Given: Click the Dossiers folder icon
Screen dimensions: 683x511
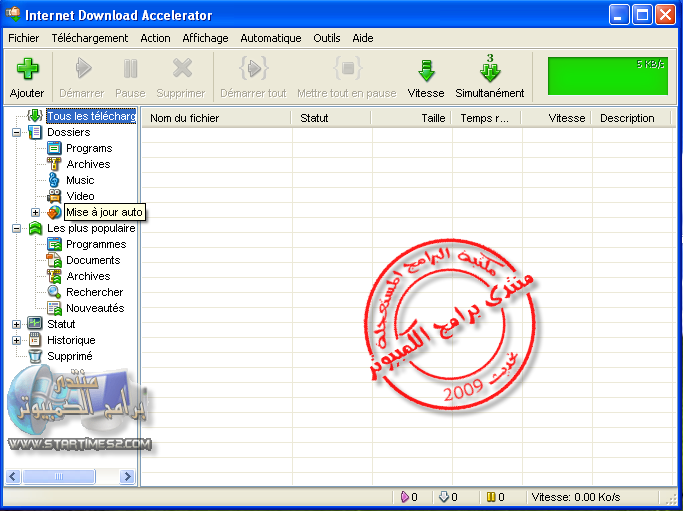Looking at the screenshot, I should click(x=35, y=132).
